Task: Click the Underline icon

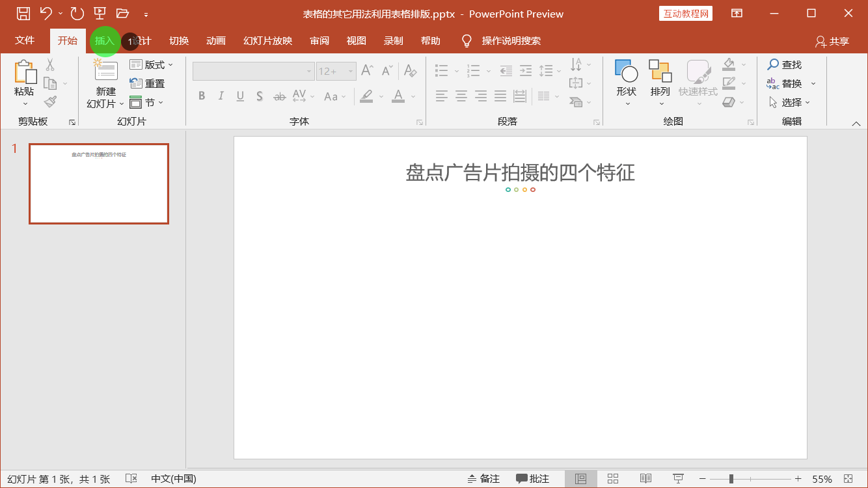Action: click(239, 96)
